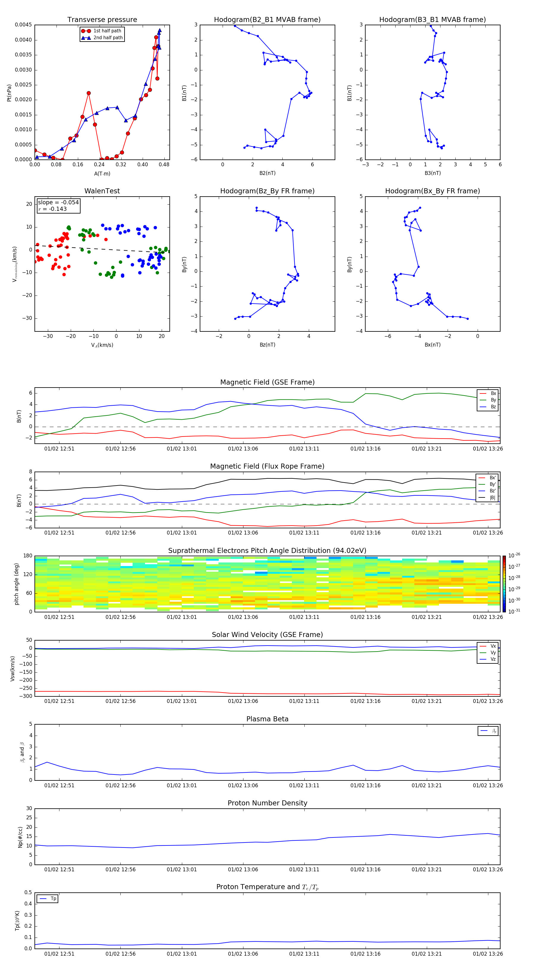
Task: Click the βp legend in Plasma Beta plot
Action: coord(488,731)
